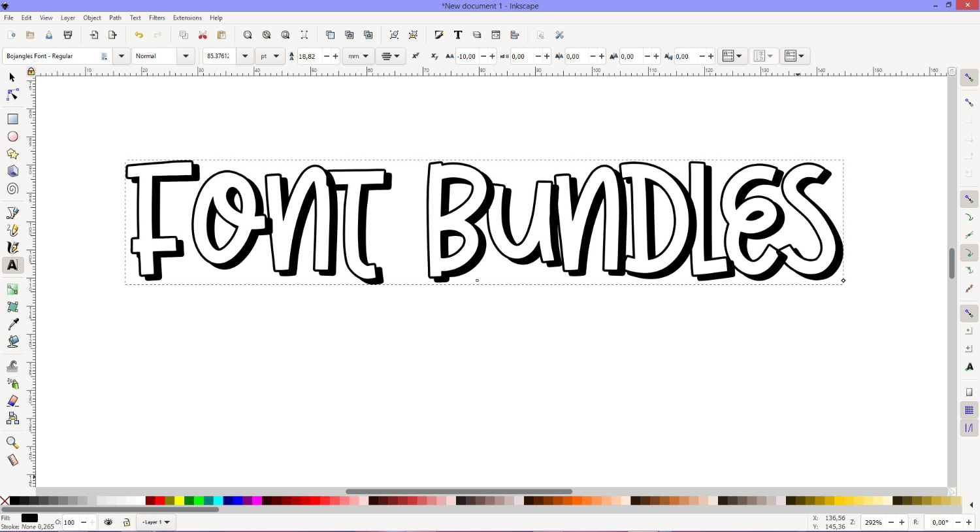Select the Rectangle tool
This screenshot has width=980, height=532.
pos(12,119)
